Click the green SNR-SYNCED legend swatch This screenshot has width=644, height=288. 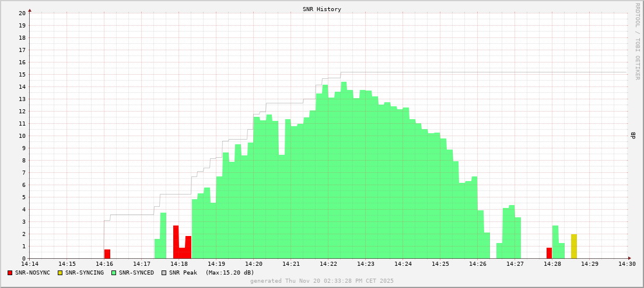114,273
